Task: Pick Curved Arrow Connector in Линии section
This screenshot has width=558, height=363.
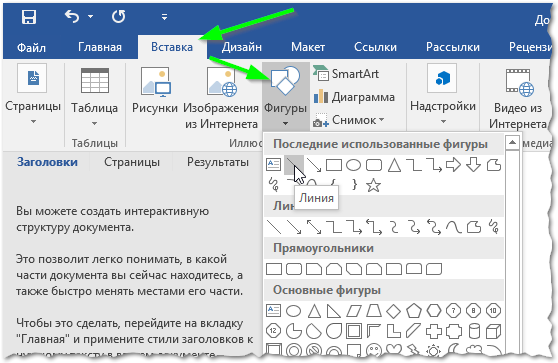Action: pyautogui.click(x=414, y=227)
